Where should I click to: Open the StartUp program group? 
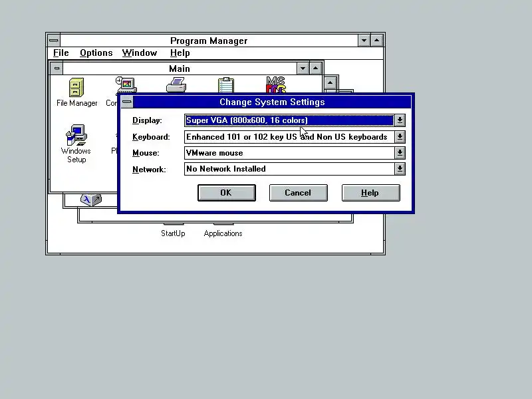[x=173, y=233]
